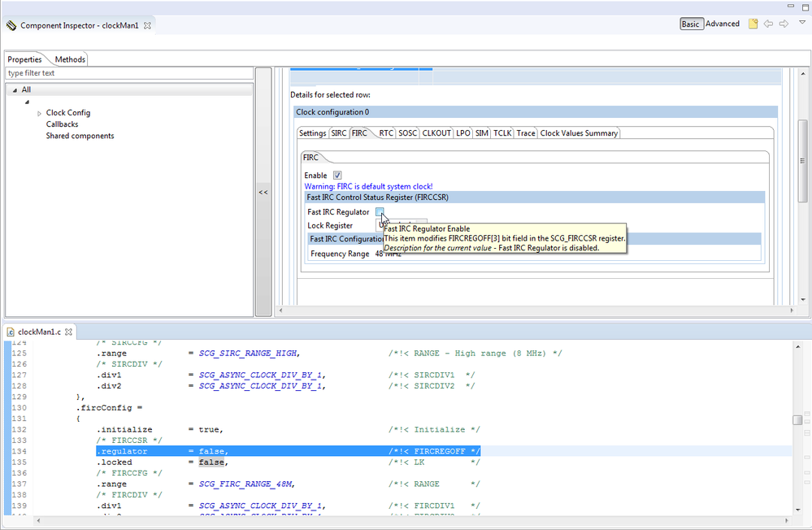
Task: Open the inspector view menu triangle
Action: (x=802, y=22)
